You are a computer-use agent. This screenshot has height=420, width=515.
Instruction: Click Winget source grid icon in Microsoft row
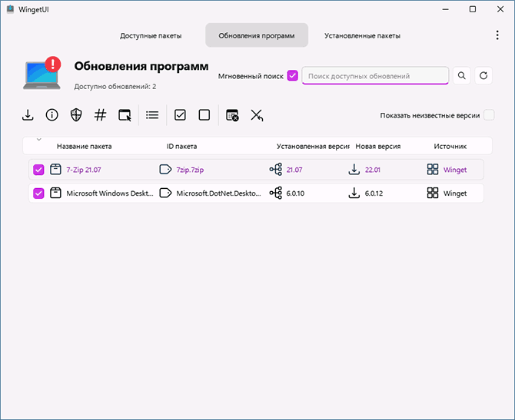click(433, 193)
